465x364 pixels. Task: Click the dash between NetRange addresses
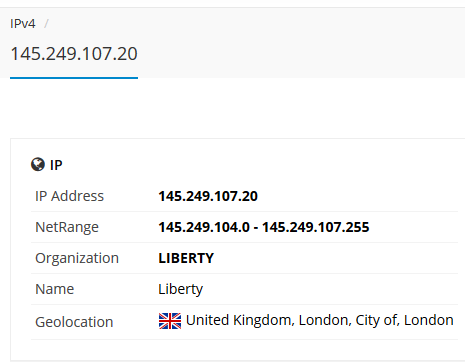click(256, 228)
